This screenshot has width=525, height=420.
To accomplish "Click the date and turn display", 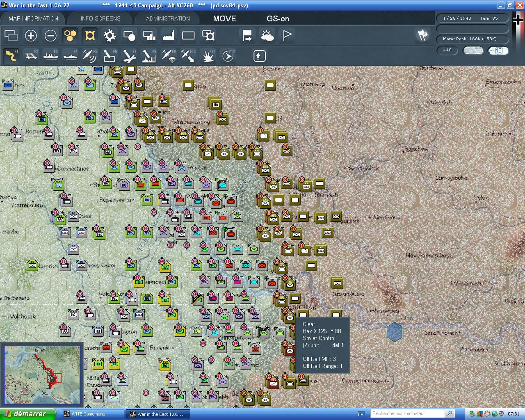I will click(472, 18).
